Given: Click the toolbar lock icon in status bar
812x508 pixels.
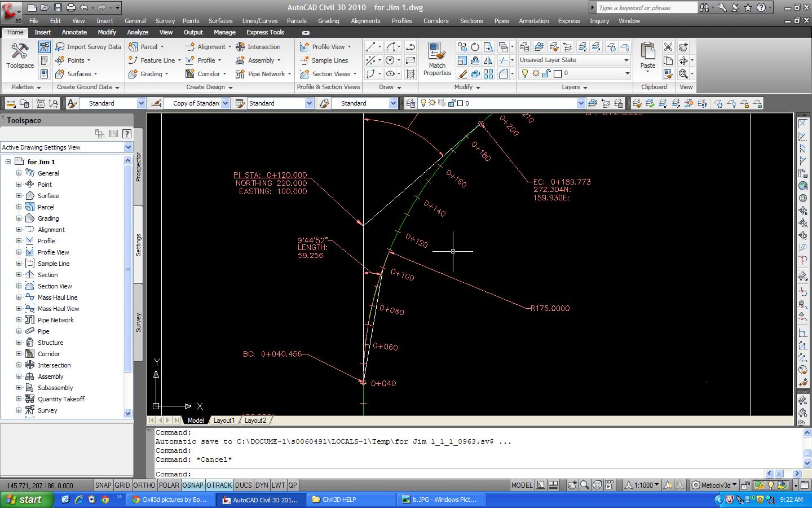Looking at the screenshot, I should pyautogui.click(x=745, y=485).
